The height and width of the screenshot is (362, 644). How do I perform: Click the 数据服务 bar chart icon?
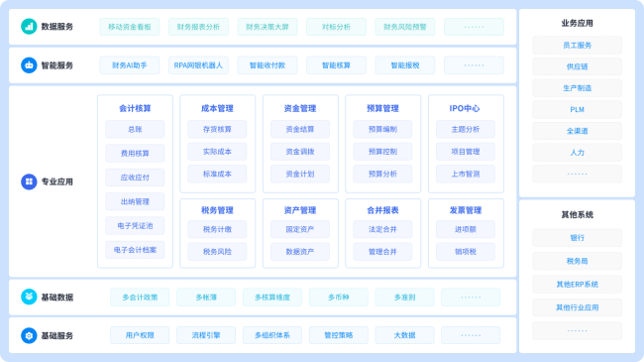click(x=29, y=27)
